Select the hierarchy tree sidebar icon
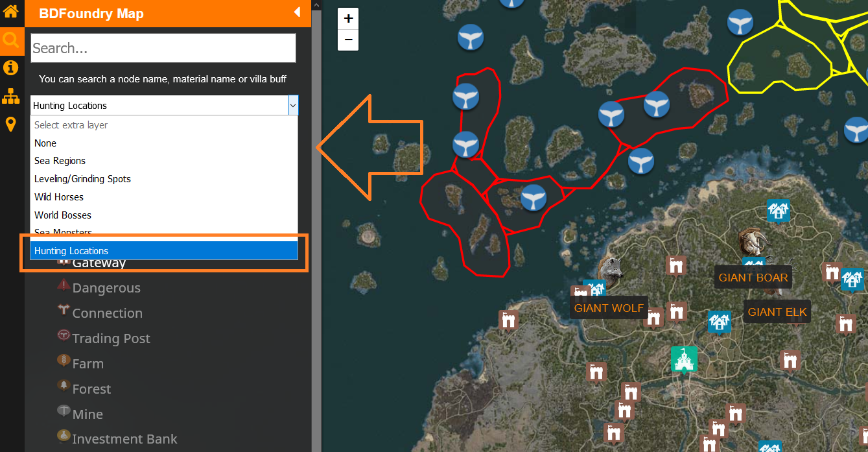 10,96
